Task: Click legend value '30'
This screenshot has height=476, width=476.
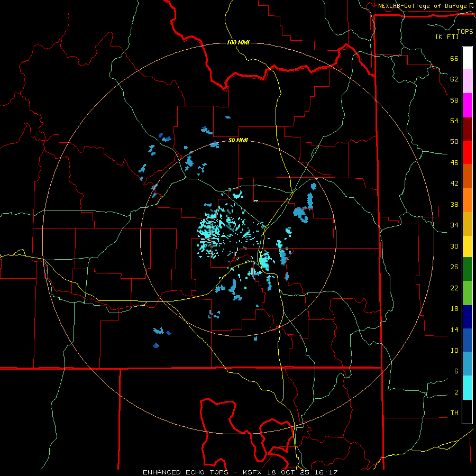Action: pyautogui.click(x=454, y=246)
